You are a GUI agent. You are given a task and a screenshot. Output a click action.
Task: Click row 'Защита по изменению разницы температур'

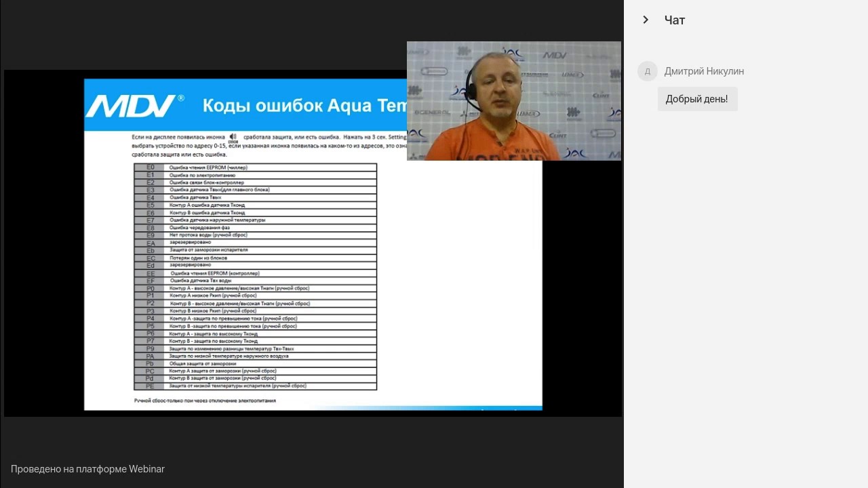pos(255,348)
